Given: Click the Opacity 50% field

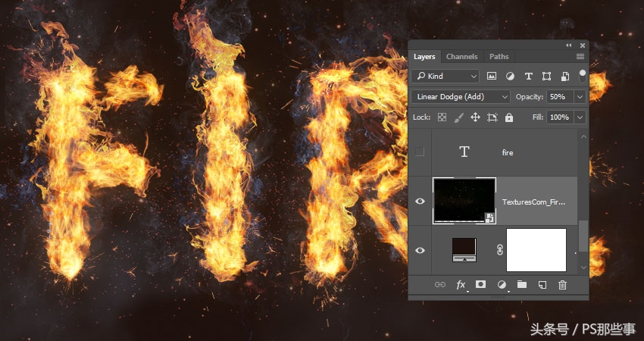Looking at the screenshot, I should tap(560, 96).
